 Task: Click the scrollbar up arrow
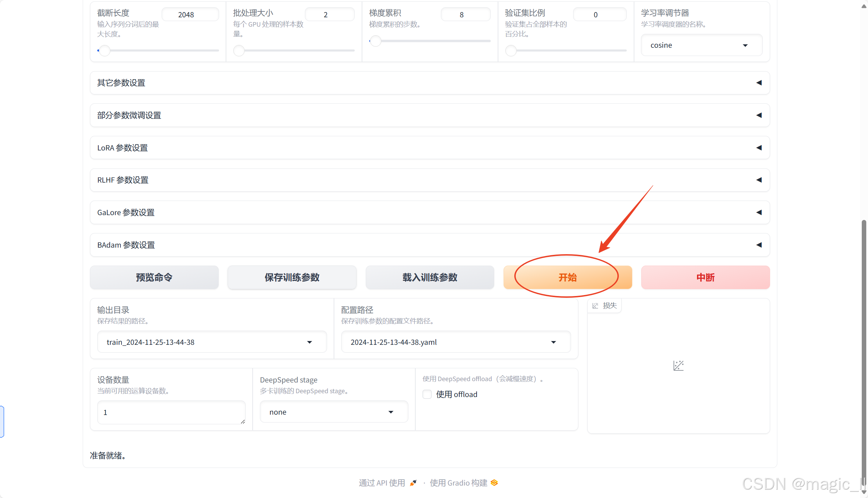pos(864,6)
